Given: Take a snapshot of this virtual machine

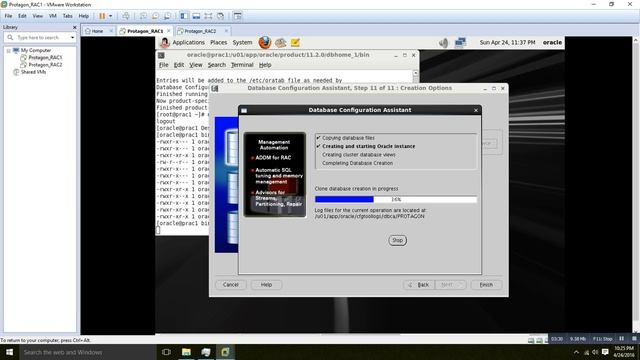Looking at the screenshot, I should click(x=143, y=16).
